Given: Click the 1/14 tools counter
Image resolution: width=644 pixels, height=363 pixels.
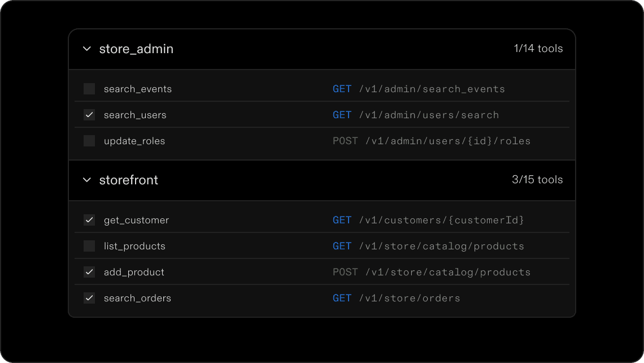Looking at the screenshot, I should coord(538,49).
